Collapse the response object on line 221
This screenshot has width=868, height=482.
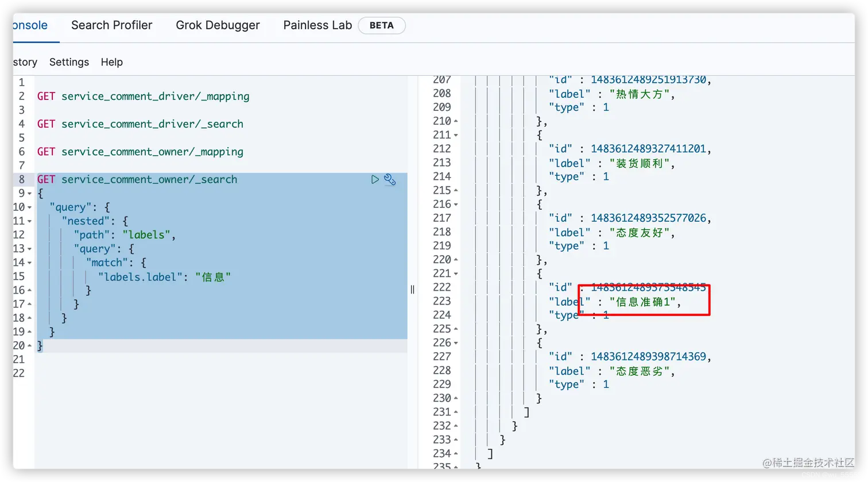click(x=456, y=273)
